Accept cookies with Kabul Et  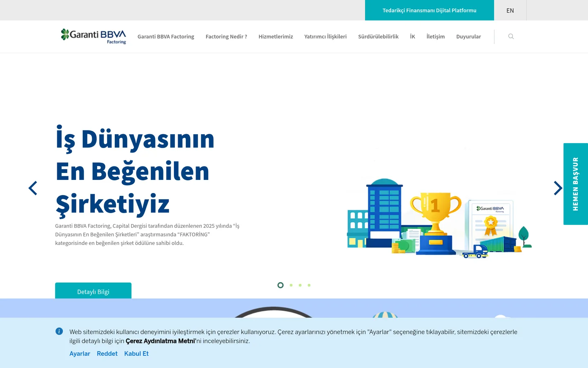pyautogui.click(x=136, y=353)
